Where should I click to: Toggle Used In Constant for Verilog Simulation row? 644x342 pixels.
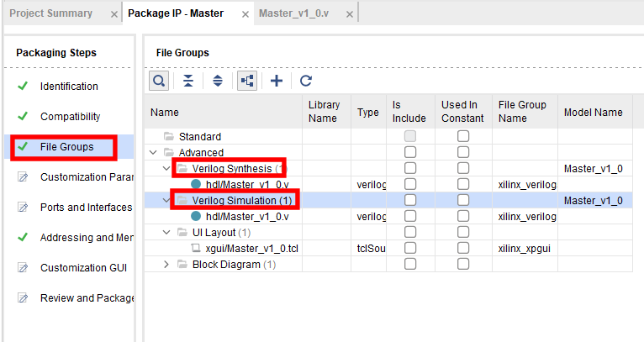pyautogui.click(x=463, y=200)
